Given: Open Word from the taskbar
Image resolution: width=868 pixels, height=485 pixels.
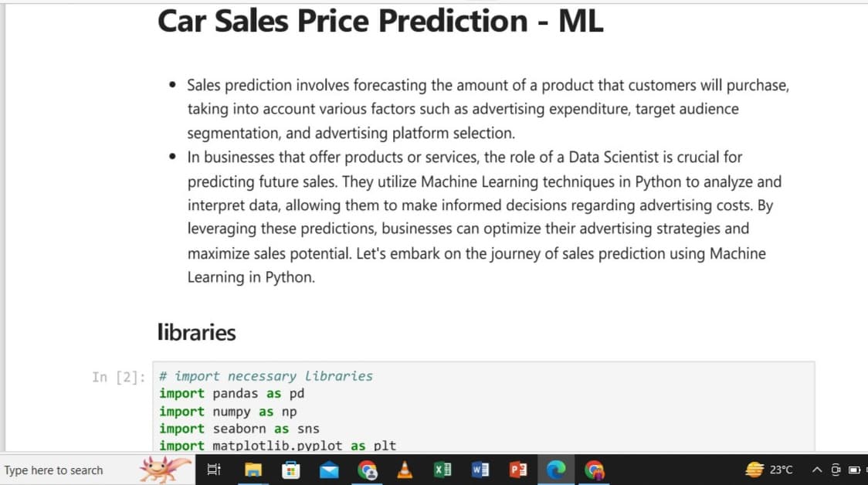Looking at the screenshot, I should pos(480,470).
